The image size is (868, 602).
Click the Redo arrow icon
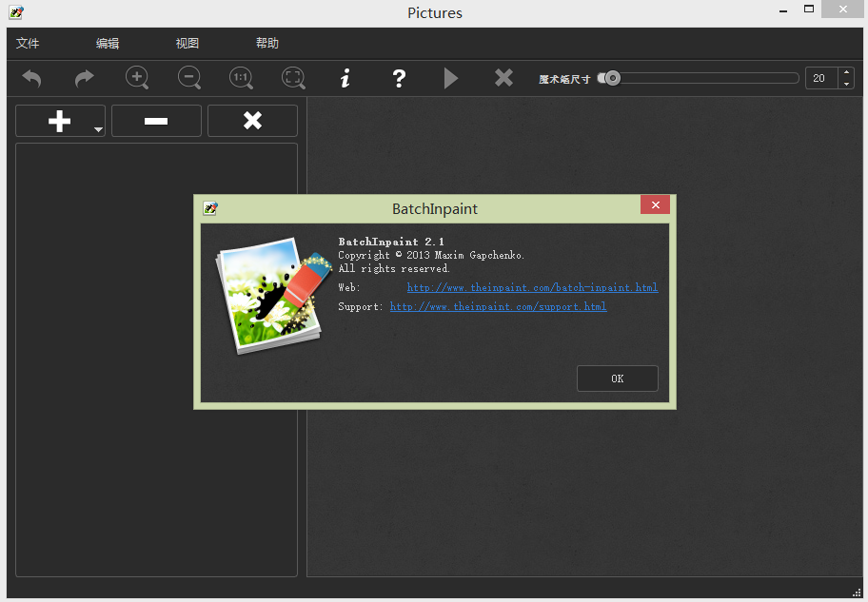pyautogui.click(x=85, y=78)
